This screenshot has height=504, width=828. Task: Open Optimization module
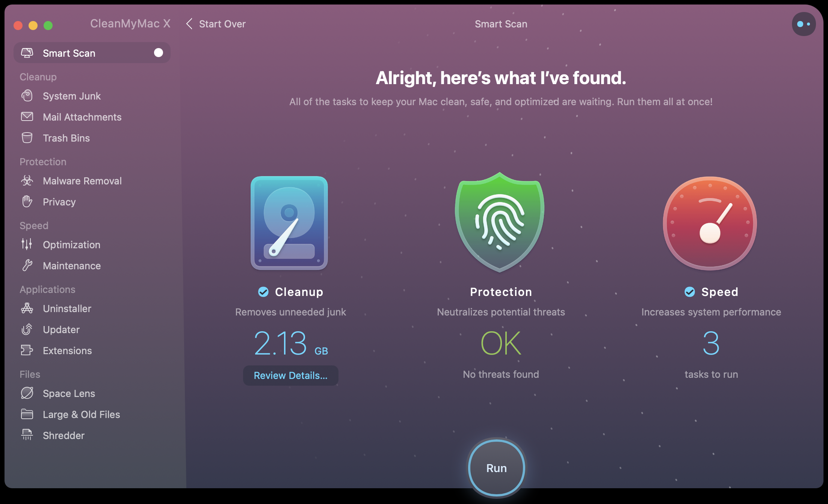(92, 244)
